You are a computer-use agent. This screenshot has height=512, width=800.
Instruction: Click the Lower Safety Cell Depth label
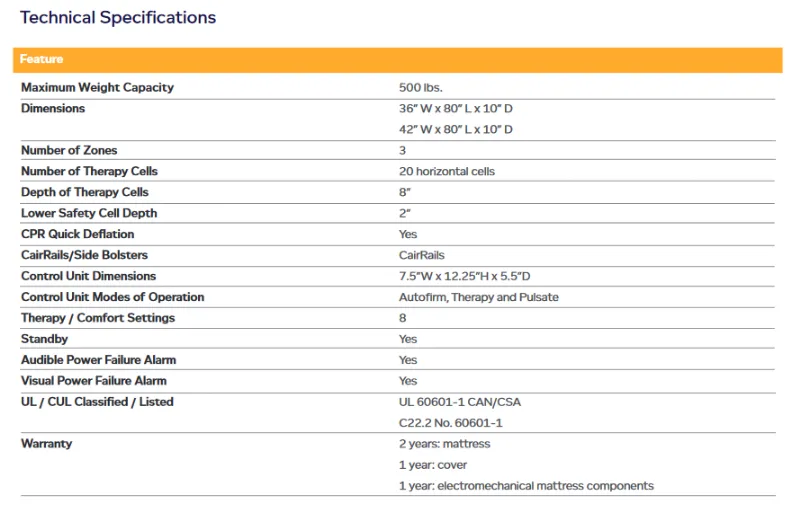tap(89, 213)
